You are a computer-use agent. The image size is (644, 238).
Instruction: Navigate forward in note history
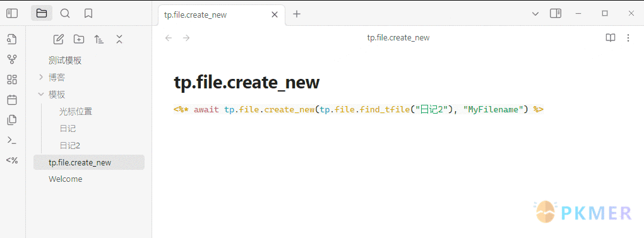(186, 38)
